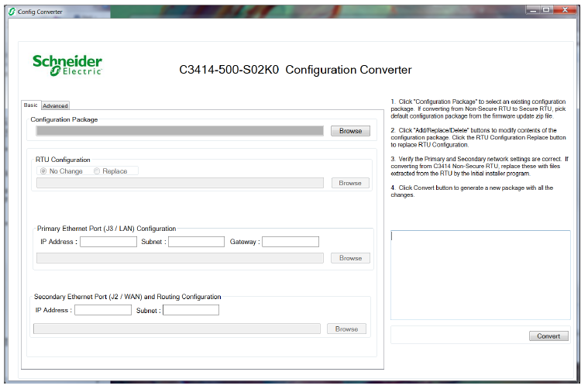588x389 pixels.
Task: Switch to the Basic tab
Action: tap(31, 105)
